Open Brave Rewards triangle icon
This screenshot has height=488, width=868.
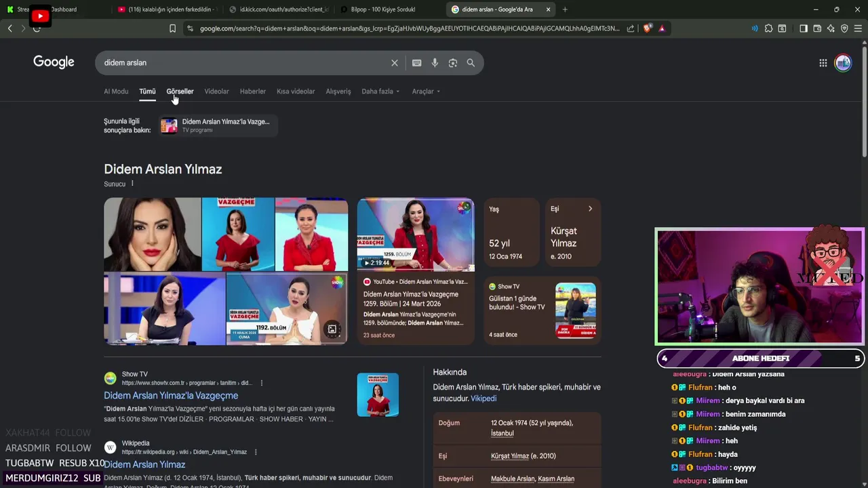tap(662, 28)
